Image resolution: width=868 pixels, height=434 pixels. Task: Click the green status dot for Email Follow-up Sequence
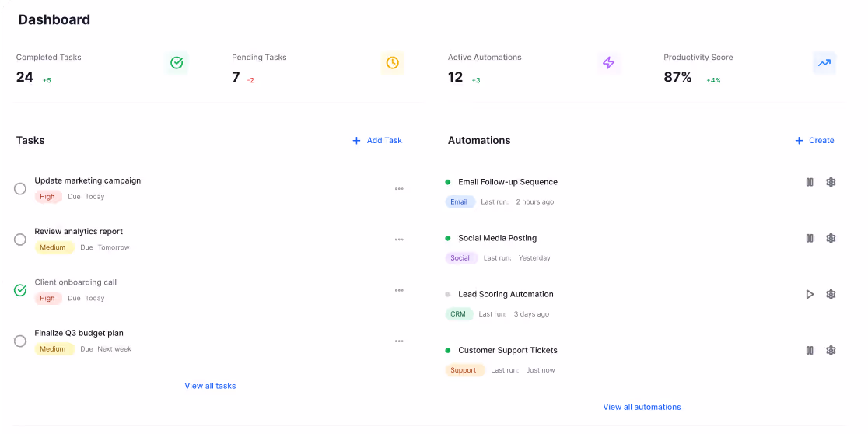pos(448,182)
